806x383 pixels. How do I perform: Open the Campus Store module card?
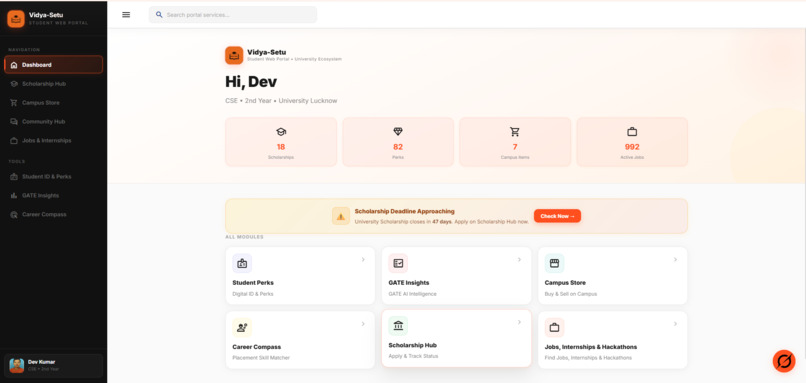pos(613,276)
